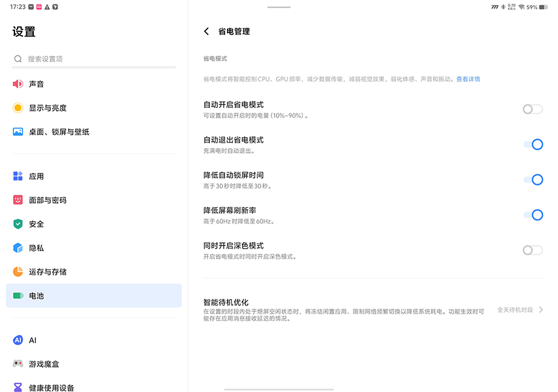Enable 自动开启省电模式 switch

(532, 109)
